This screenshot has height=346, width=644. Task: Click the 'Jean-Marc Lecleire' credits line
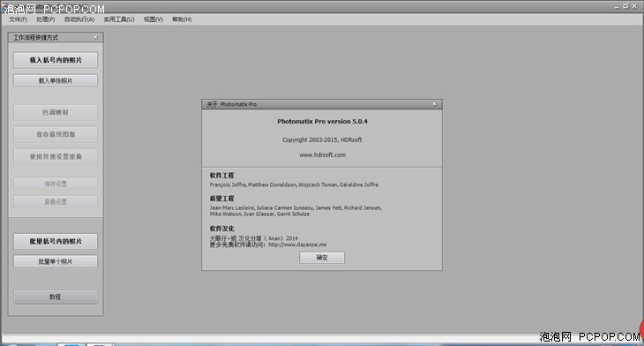point(296,208)
